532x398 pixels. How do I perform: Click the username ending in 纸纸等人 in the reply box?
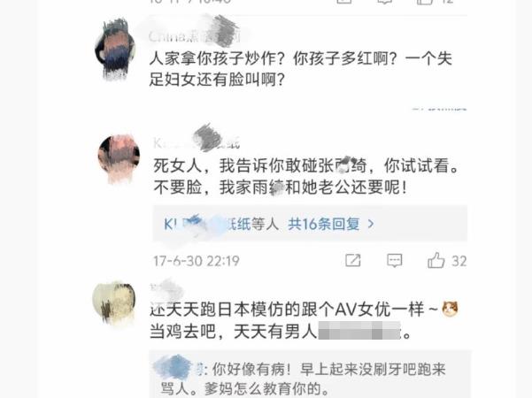coord(221,224)
